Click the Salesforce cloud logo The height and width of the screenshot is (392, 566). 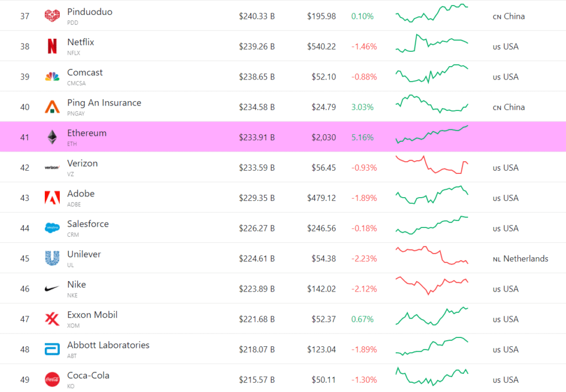click(52, 228)
